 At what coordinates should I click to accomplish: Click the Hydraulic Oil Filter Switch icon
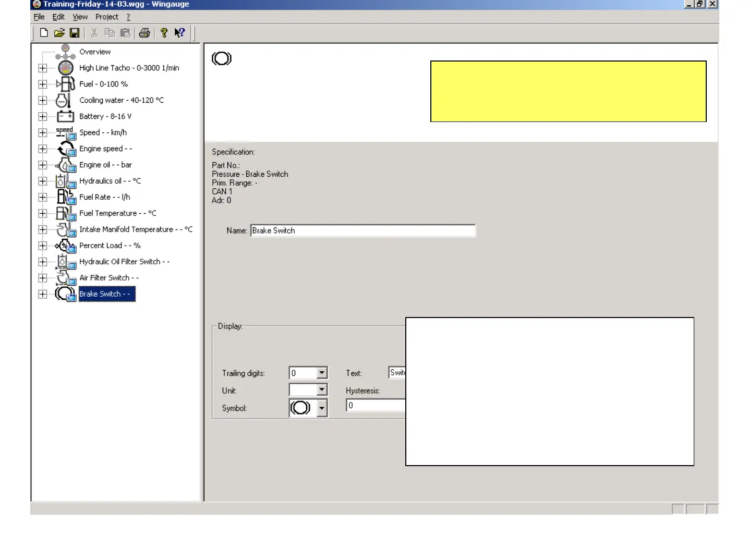coord(66,262)
